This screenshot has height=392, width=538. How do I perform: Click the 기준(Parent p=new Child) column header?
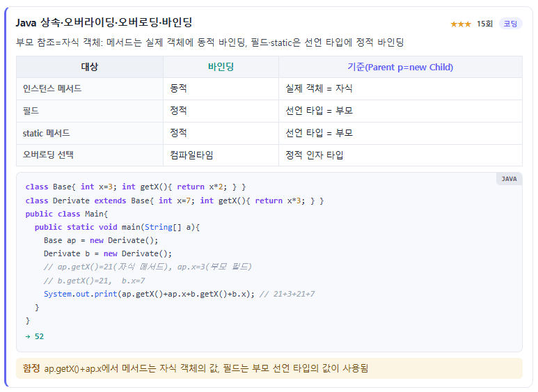pos(400,67)
